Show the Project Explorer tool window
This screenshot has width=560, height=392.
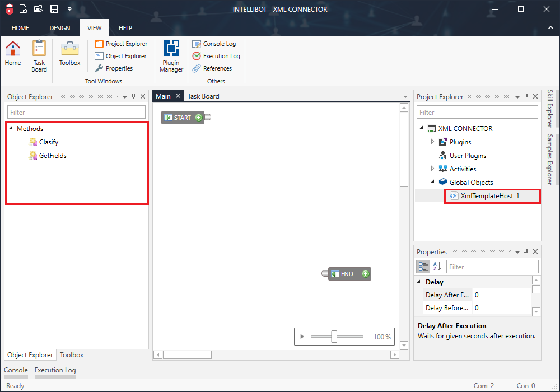point(121,44)
